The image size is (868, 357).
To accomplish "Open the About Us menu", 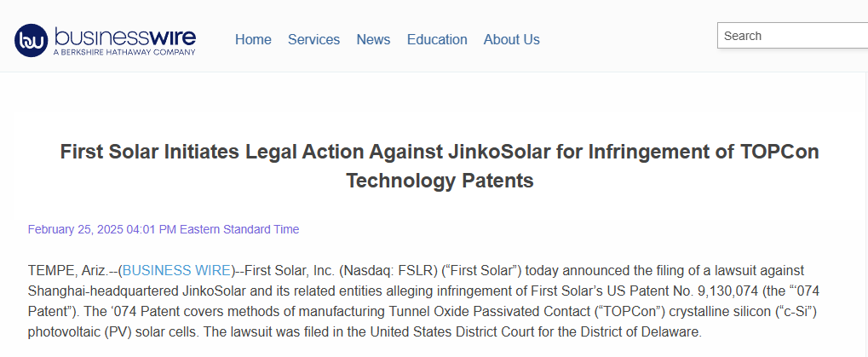I will [x=511, y=40].
